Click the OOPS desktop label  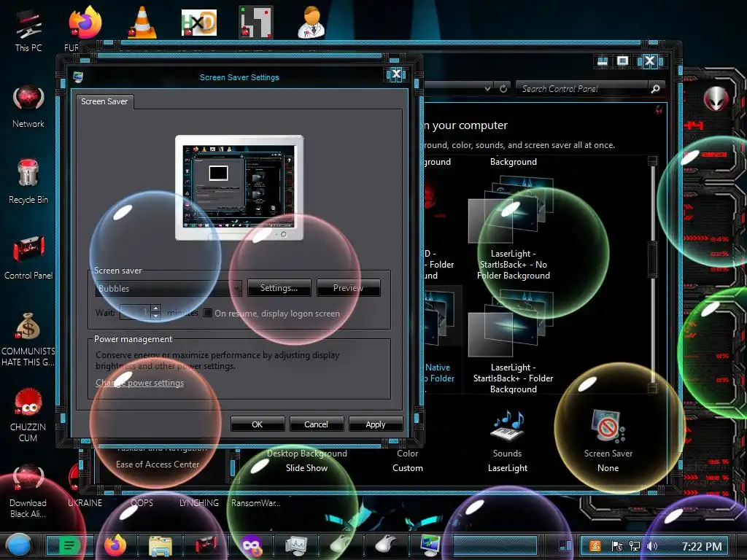[x=142, y=502]
